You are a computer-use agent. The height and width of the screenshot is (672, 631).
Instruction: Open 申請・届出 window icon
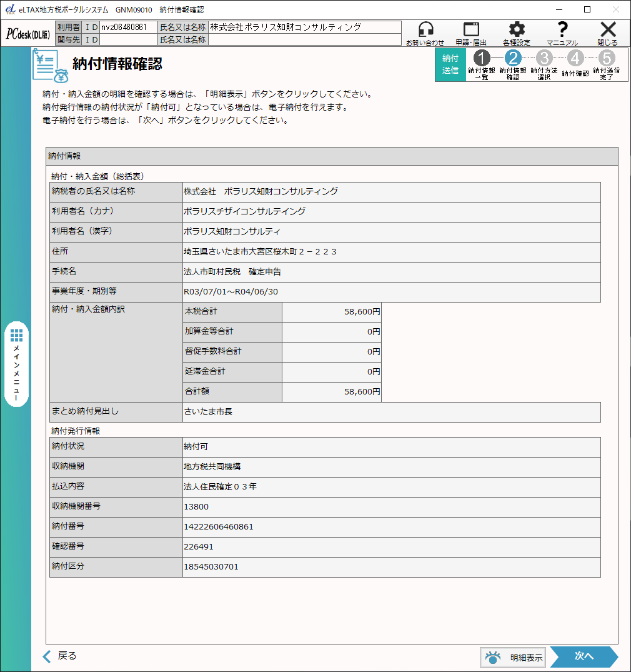pos(471,33)
